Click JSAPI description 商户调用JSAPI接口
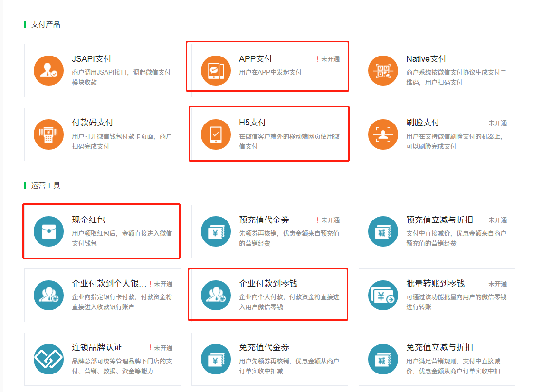Screen dimensions: 533x392 pyautogui.click(x=121, y=77)
